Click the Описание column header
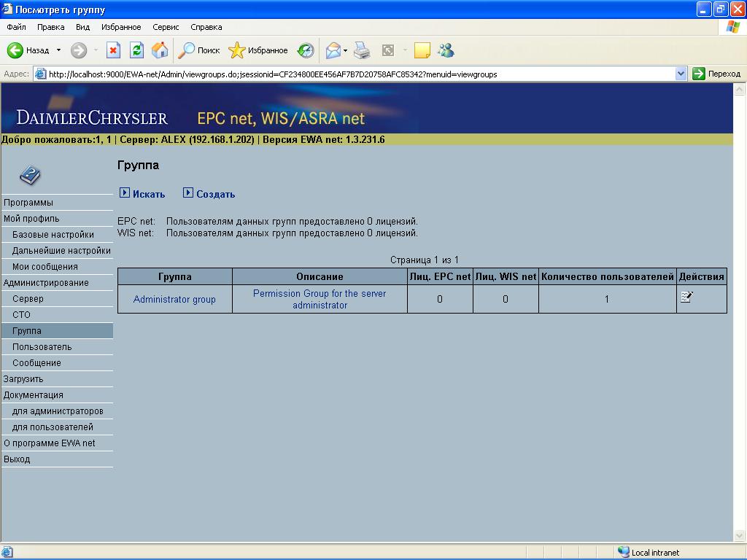 coord(320,276)
